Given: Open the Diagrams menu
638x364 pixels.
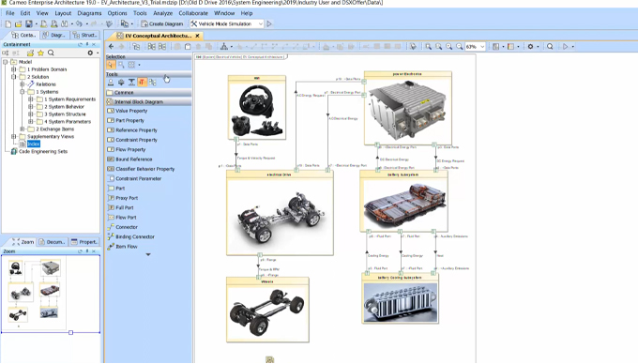Looking at the screenshot, I should coord(89,13).
